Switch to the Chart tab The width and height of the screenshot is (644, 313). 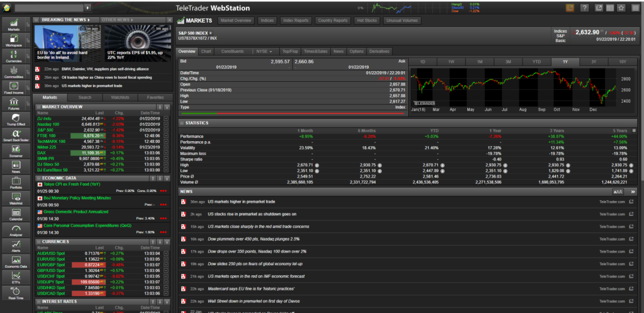coord(206,52)
